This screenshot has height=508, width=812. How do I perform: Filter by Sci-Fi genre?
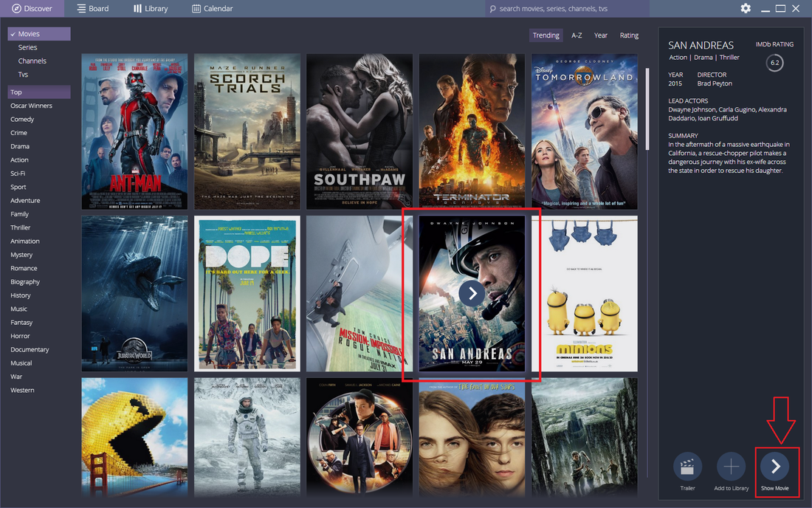pos(18,174)
